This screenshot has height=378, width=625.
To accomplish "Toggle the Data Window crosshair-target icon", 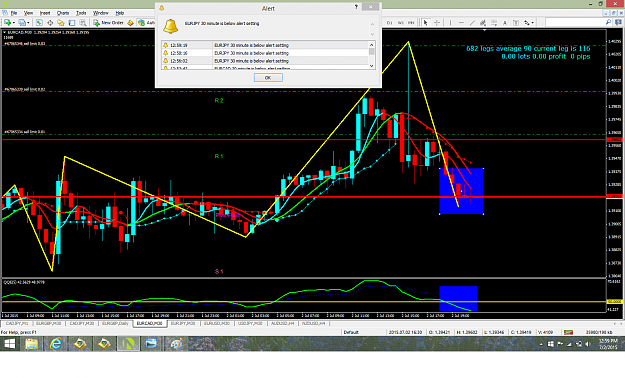I will click(x=50, y=23).
